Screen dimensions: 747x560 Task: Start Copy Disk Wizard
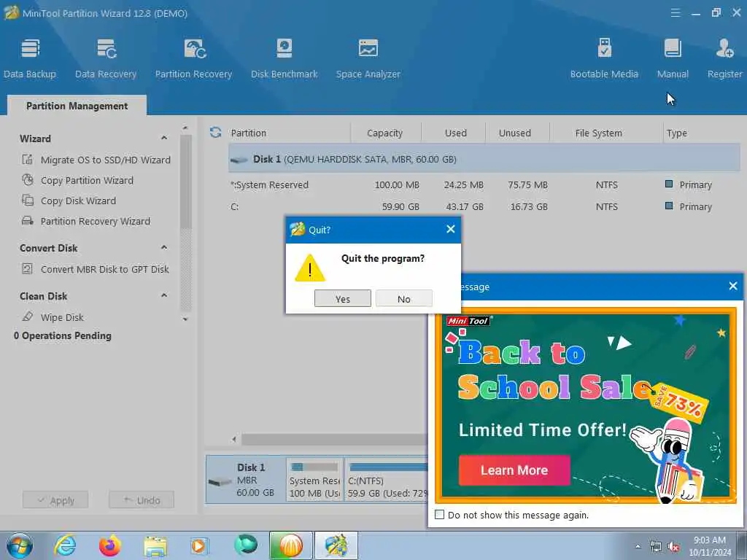pos(78,201)
